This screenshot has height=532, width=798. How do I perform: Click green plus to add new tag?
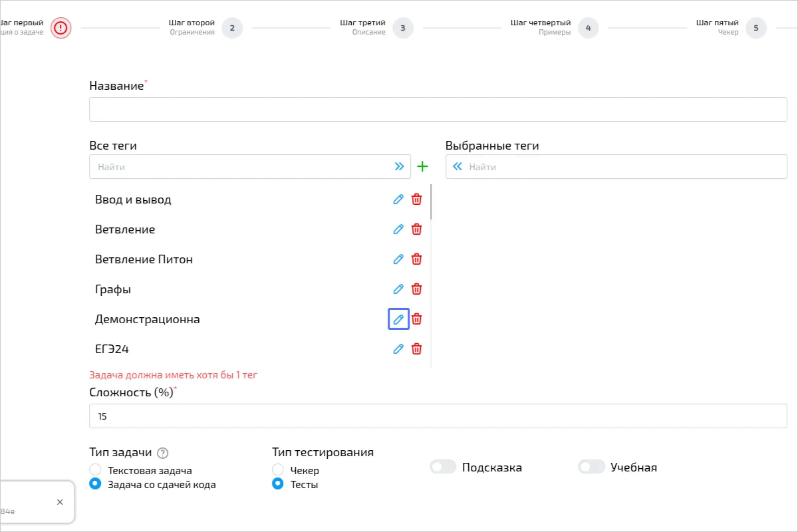[422, 167]
